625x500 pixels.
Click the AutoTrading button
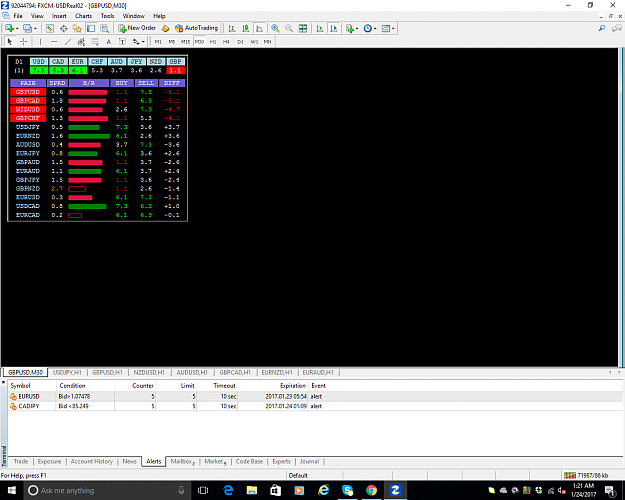point(197,28)
